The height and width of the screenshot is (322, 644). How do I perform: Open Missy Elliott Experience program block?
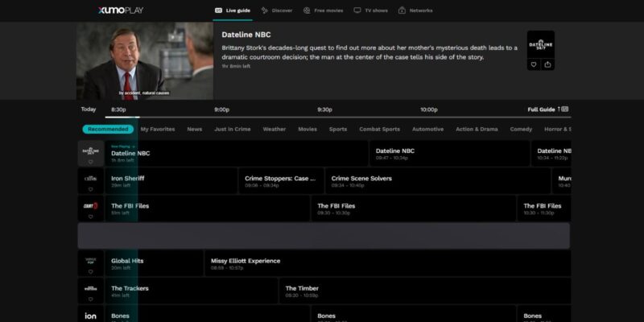pos(388,263)
